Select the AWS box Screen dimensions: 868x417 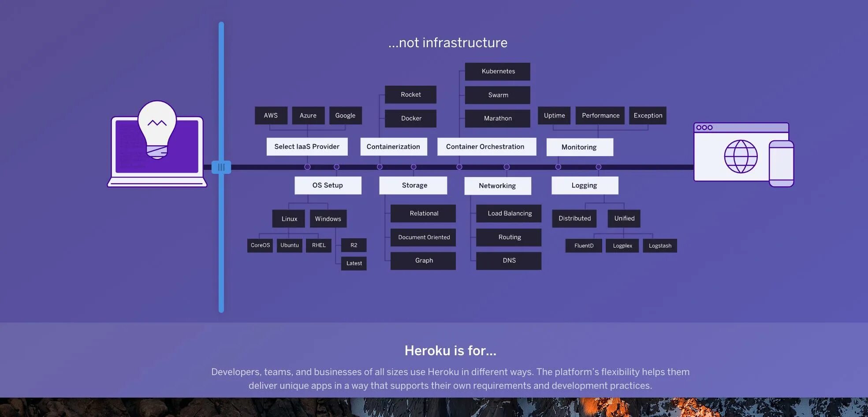point(271,116)
